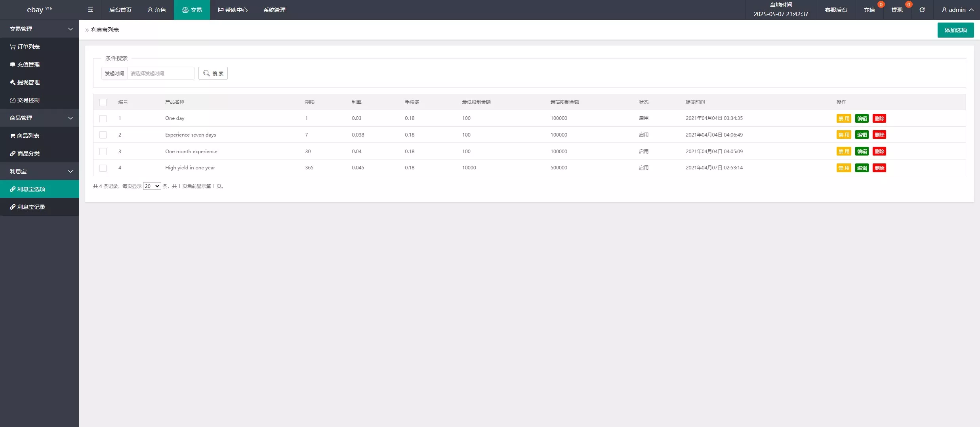Click the refresh icon in top bar
The image size is (980, 427).
coord(922,10)
